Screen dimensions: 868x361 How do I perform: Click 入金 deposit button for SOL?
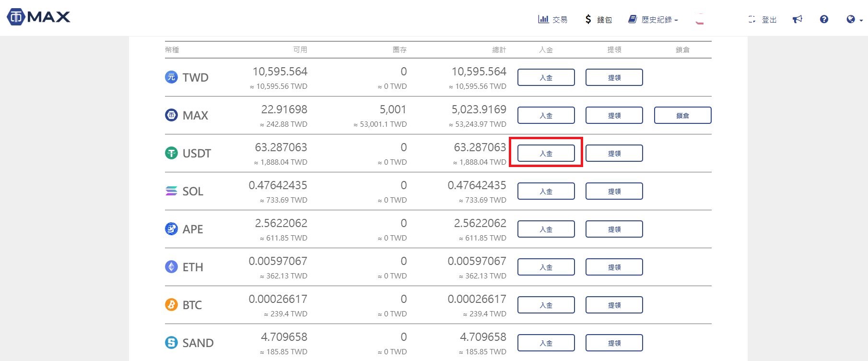pos(546,191)
